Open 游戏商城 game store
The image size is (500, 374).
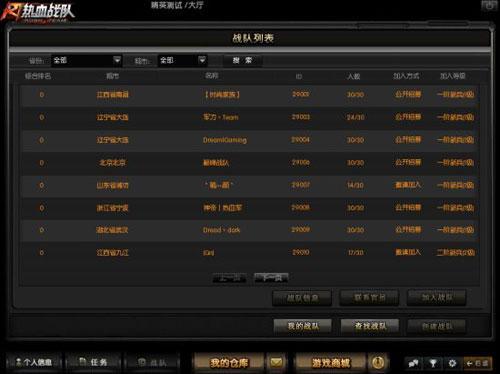click(x=331, y=362)
